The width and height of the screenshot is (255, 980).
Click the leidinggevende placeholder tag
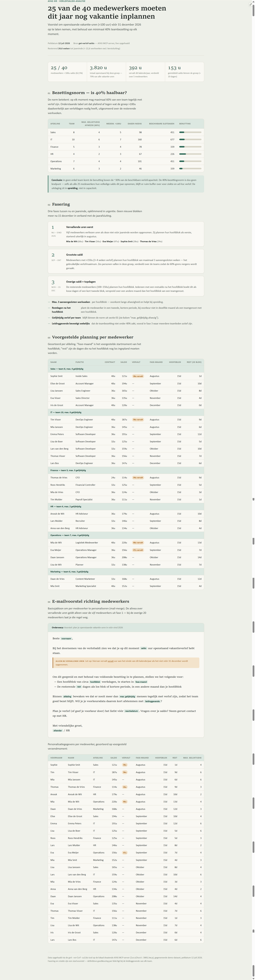(152, 701)
